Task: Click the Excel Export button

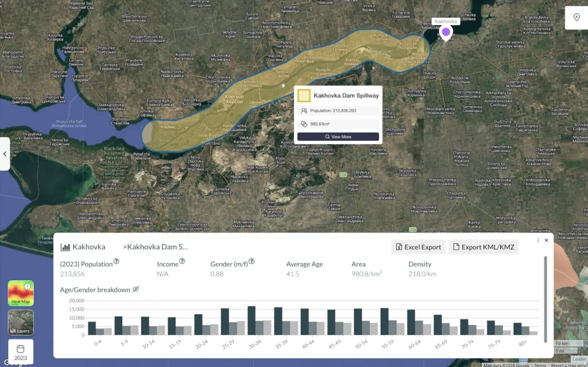Action: (x=418, y=246)
